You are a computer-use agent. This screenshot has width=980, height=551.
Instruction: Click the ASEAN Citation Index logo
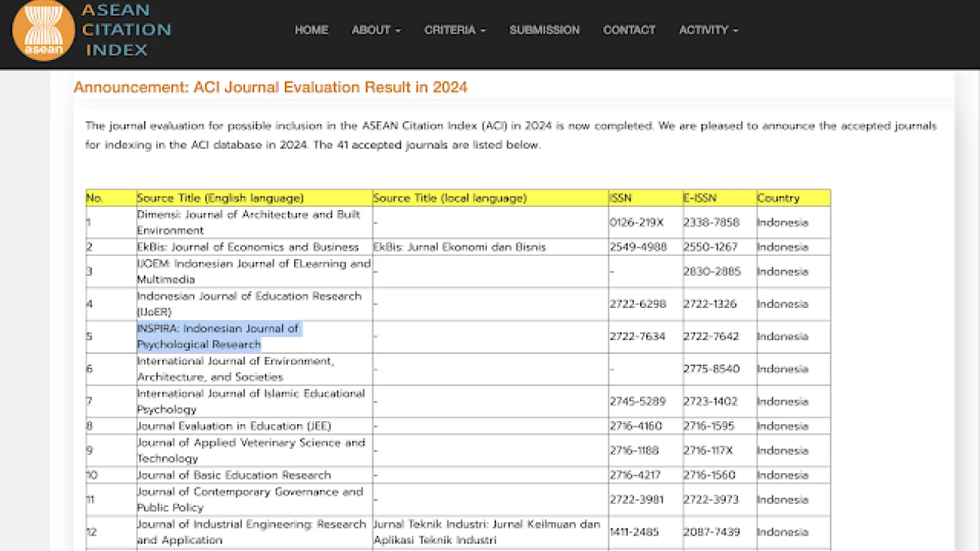click(x=92, y=30)
